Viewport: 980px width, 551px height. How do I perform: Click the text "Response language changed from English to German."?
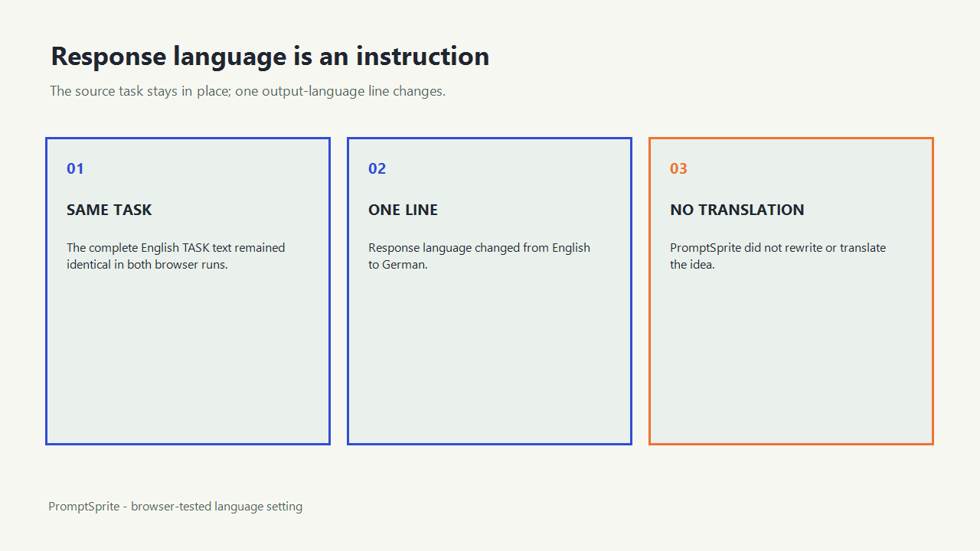[x=479, y=256]
